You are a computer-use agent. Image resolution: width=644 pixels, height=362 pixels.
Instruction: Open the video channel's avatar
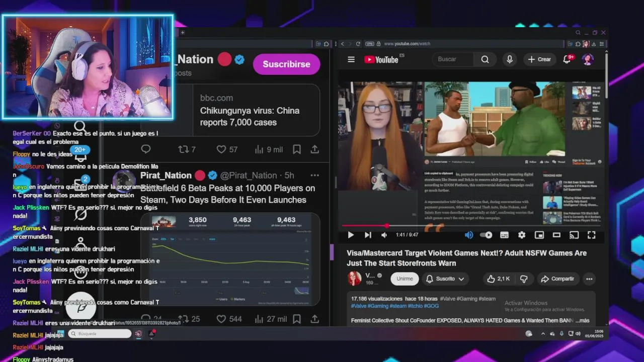(354, 278)
